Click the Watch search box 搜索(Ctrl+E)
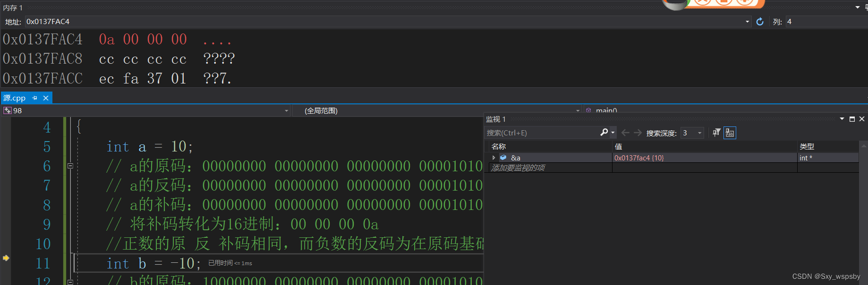This screenshot has height=285, width=868. (542, 133)
